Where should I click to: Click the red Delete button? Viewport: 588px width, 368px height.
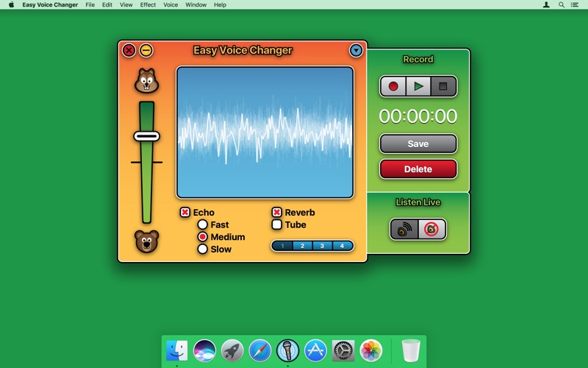click(x=418, y=169)
